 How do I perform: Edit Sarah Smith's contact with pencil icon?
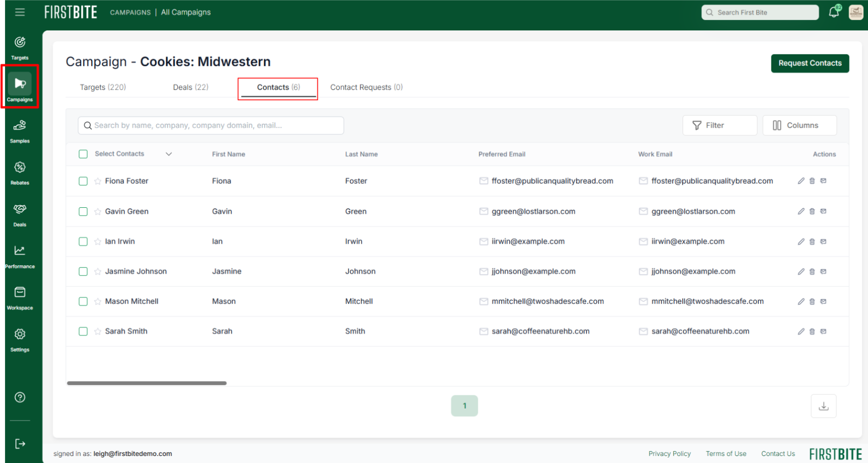pos(801,331)
